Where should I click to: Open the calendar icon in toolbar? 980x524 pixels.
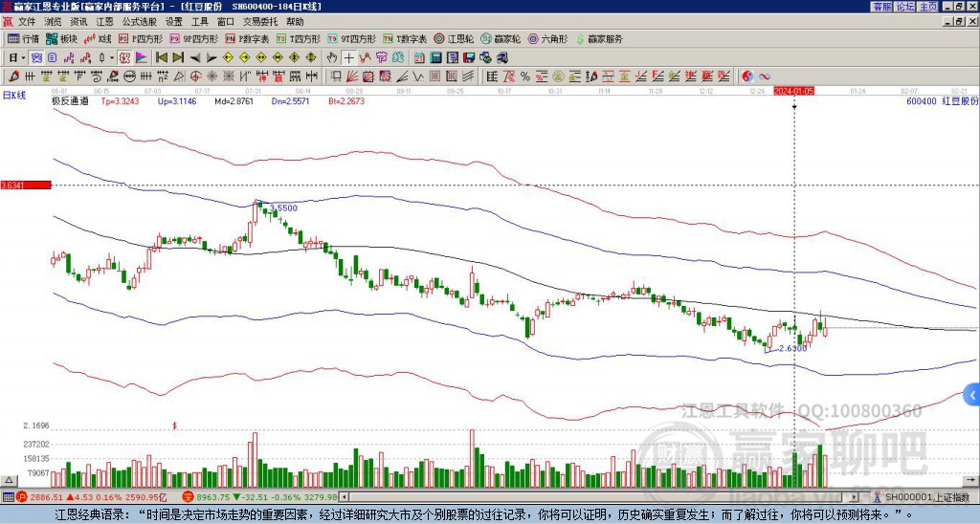(419, 58)
